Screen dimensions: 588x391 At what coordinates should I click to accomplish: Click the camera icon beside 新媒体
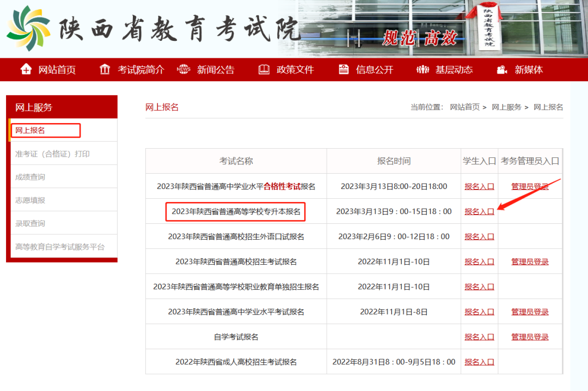(502, 69)
